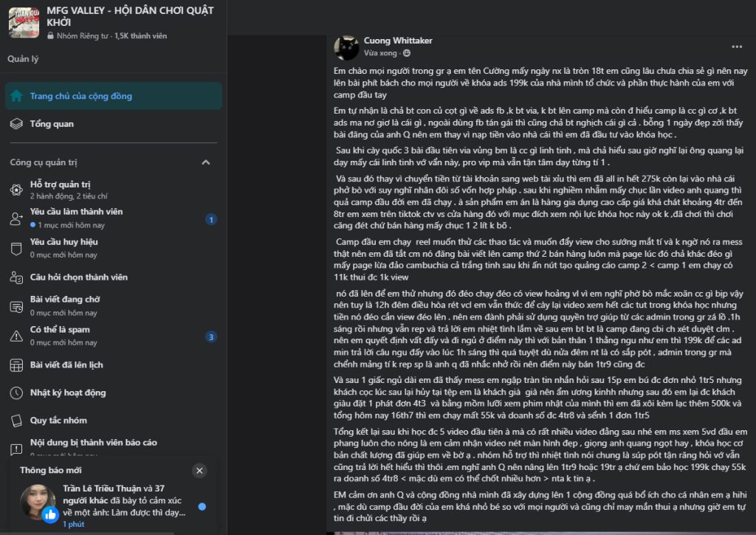This screenshot has height=535, width=756.
Task: Collapse the Công cụ quản trị section
Action: pyautogui.click(x=206, y=162)
